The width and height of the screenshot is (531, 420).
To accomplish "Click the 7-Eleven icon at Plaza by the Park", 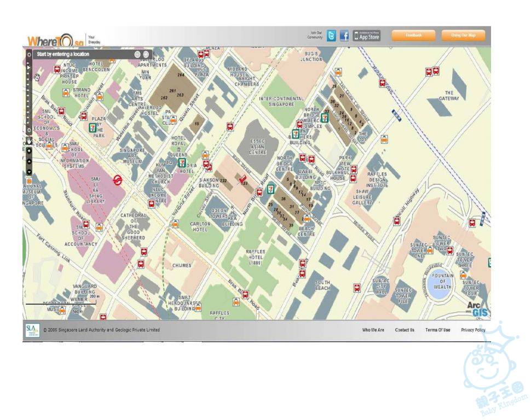I will coord(93,127).
